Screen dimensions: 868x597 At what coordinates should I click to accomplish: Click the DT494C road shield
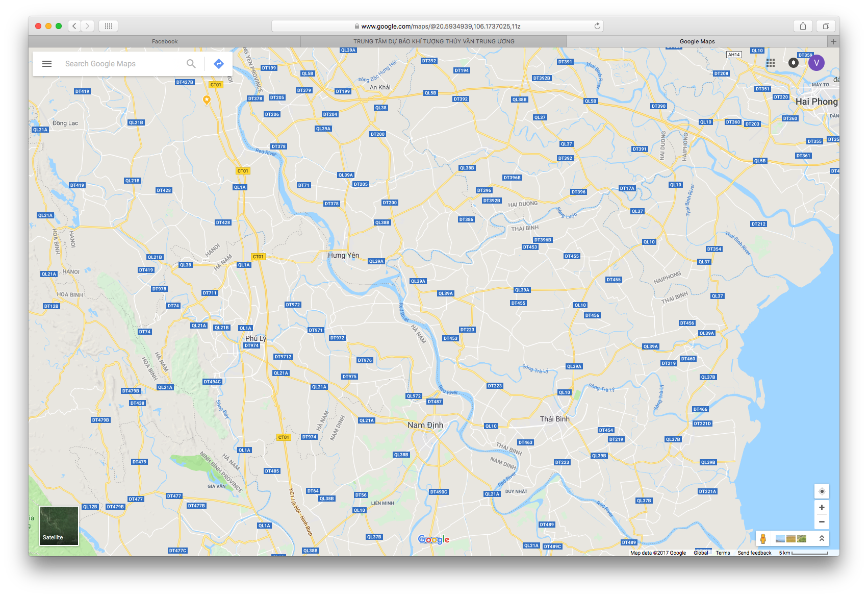coord(212,382)
